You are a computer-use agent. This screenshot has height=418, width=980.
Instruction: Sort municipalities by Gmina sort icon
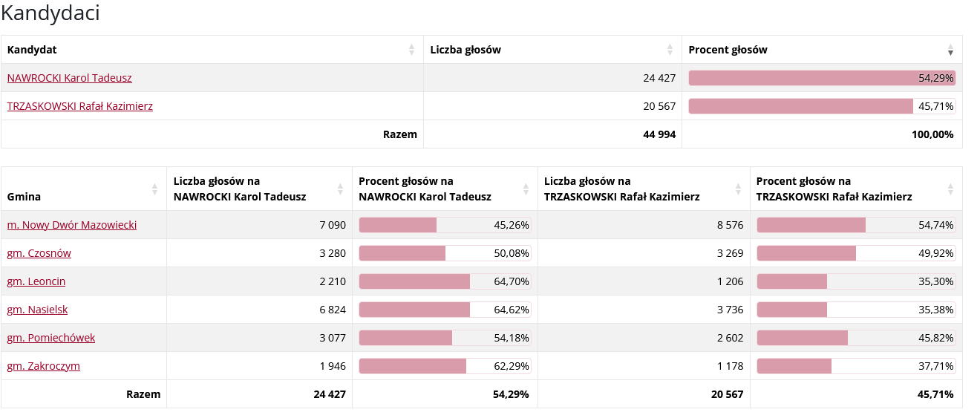click(x=154, y=189)
